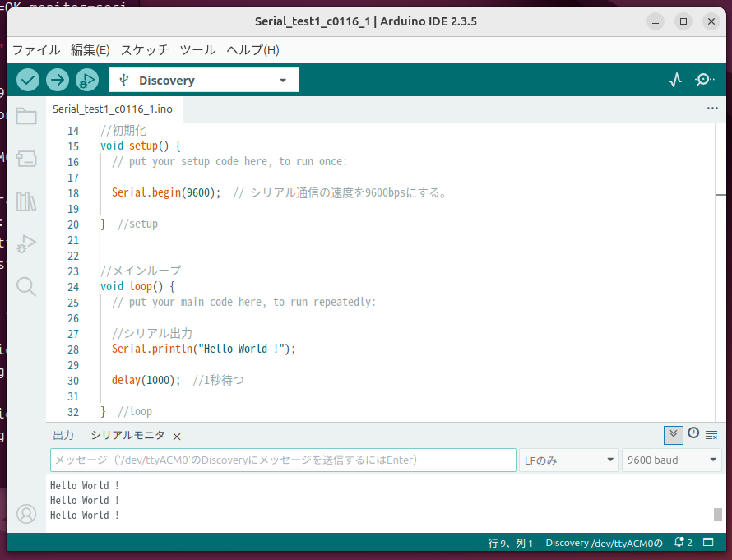Toggle timestamps in the serial monitor
Image resolution: width=732 pixels, height=560 pixels.
[692, 434]
